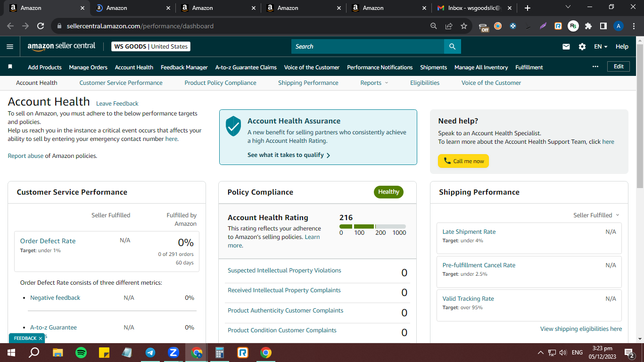Image resolution: width=644 pixels, height=362 pixels.
Task: Go back using the browser back arrow
Action: click(x=10, y=26)
